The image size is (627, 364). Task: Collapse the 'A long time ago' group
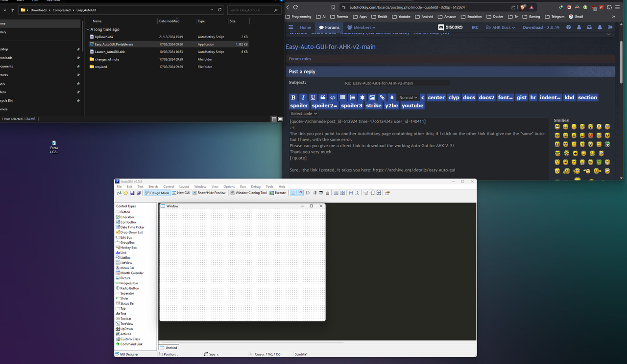[x=88, y=29]
